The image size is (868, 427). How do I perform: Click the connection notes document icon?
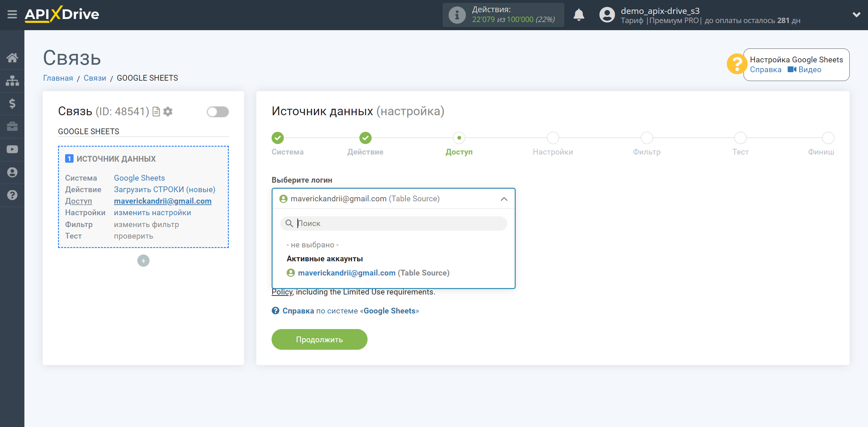pos(156,111)
